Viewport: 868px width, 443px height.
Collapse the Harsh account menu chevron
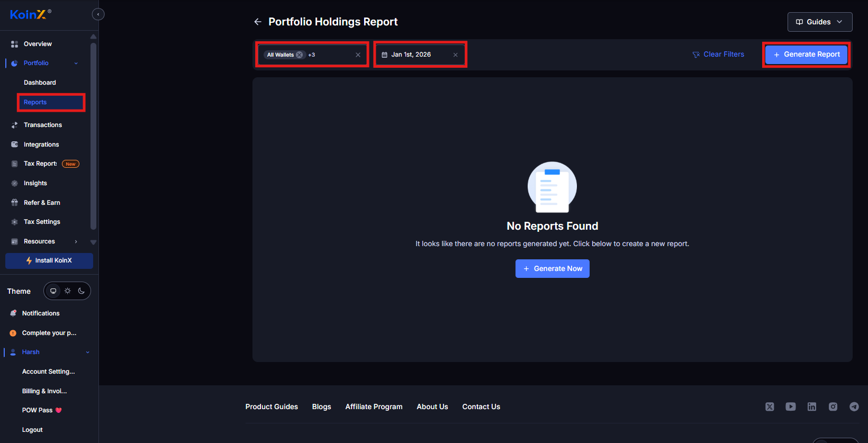click(x=88, y=352)
